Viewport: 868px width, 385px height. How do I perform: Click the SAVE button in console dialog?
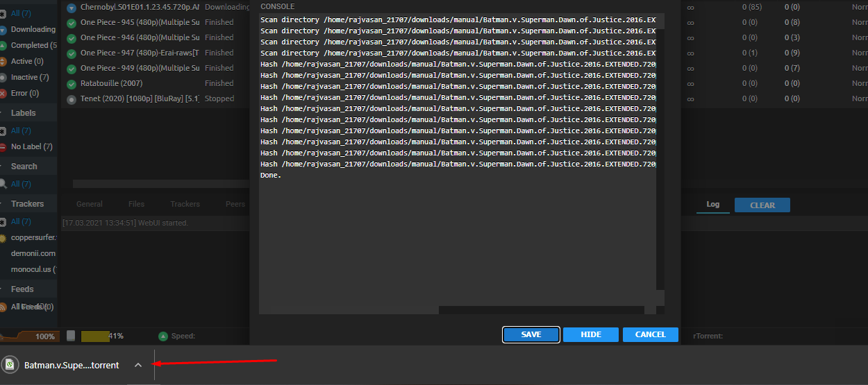click(531, 334)
